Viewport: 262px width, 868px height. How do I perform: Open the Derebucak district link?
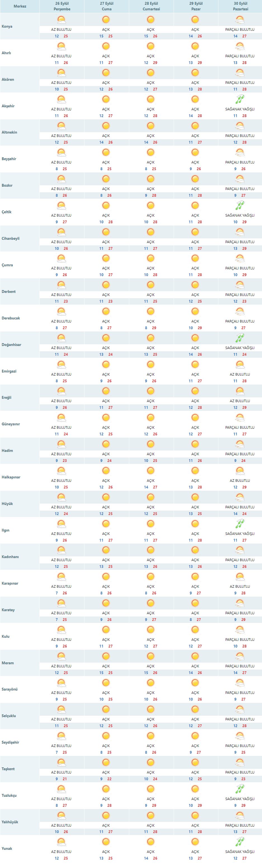click(x=11, y=318)
